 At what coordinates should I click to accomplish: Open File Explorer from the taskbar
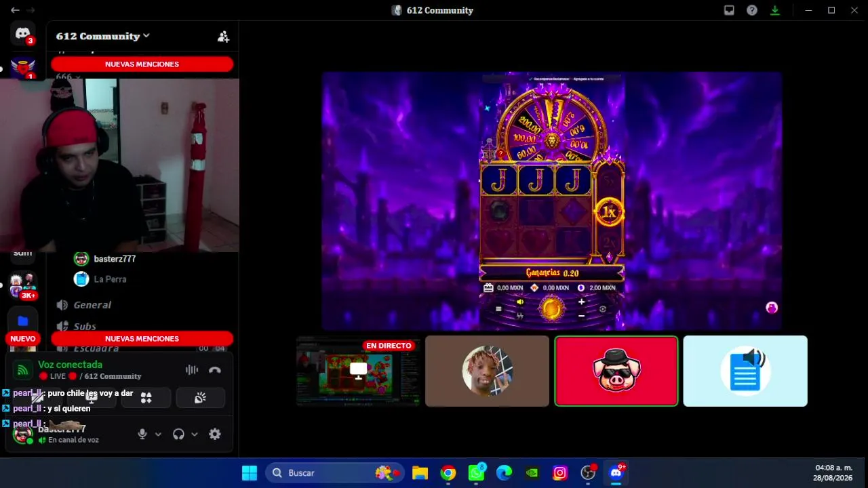pos(420,473)
